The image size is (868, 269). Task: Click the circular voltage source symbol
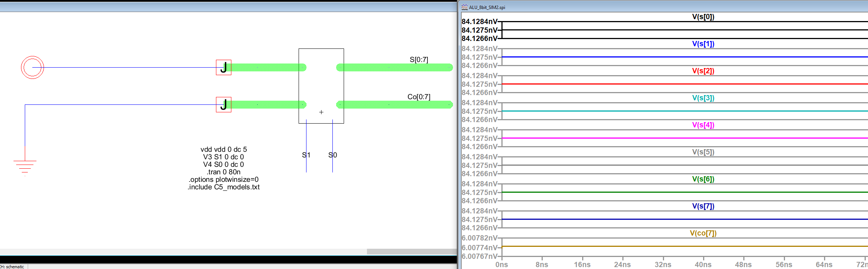coord(33,68)
